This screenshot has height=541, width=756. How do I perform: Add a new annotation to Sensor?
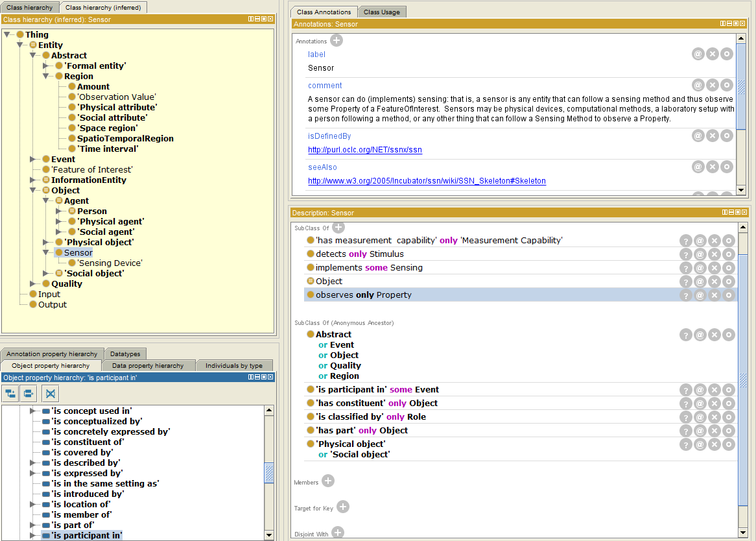[337, 41]
